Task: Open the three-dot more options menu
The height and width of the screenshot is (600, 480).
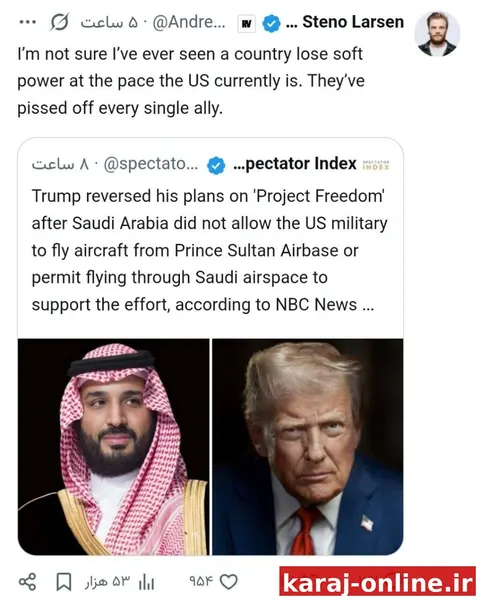Action: click(28, 22)
